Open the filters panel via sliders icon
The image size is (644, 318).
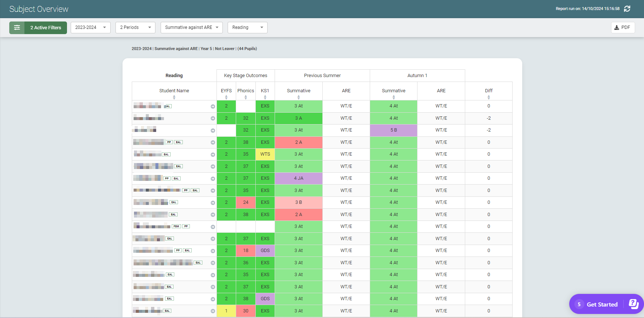click(x=17, y=27)
